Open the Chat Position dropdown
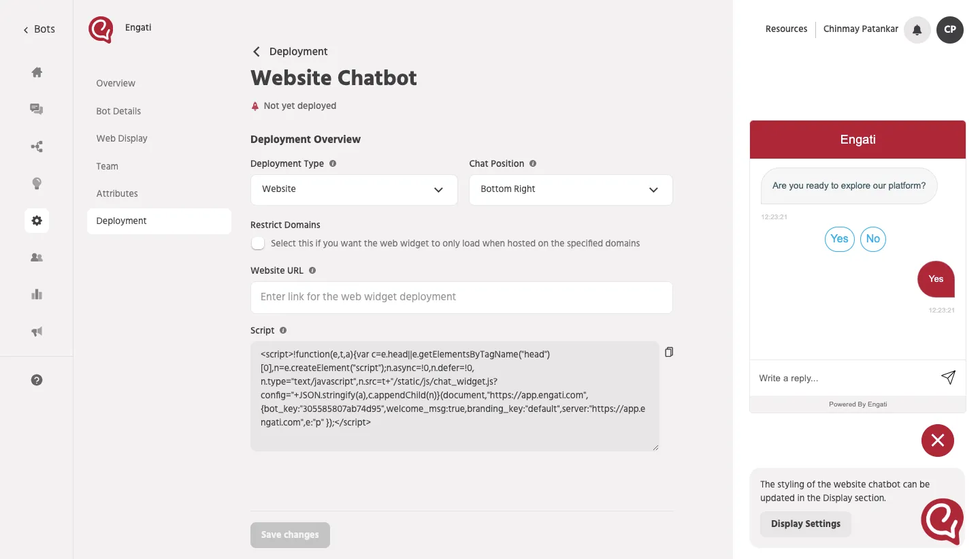Screen dimensions: 980x559 point(570,189)
